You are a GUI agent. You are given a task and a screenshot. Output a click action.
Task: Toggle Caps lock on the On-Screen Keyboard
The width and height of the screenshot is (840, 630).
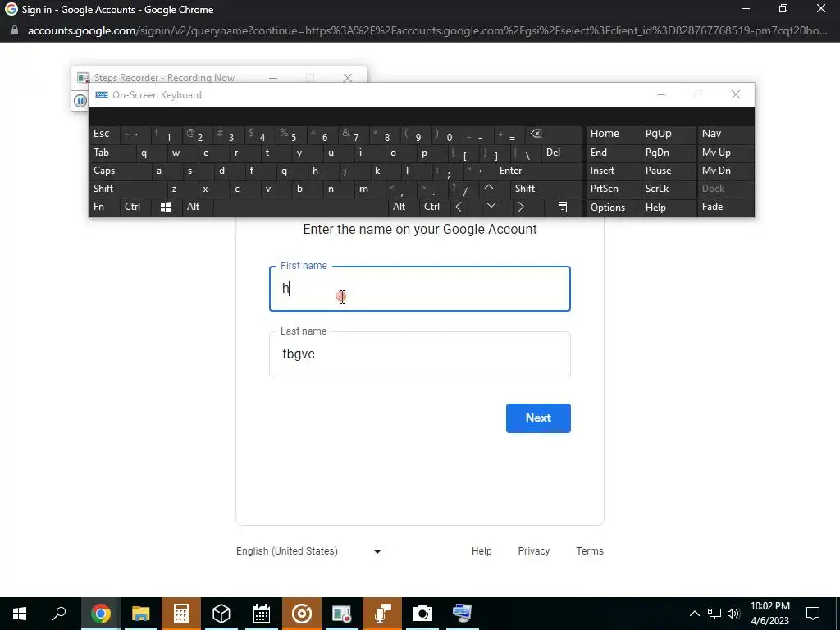(120, 171)
